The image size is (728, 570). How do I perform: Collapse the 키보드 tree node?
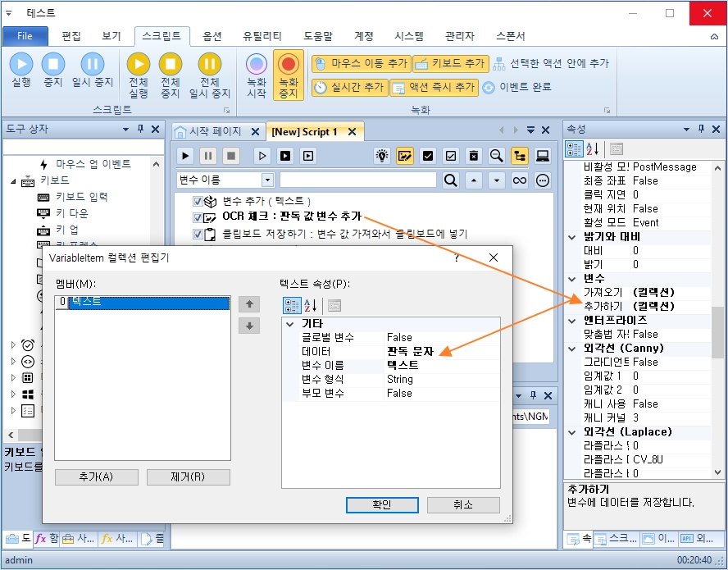coord(13,180)
